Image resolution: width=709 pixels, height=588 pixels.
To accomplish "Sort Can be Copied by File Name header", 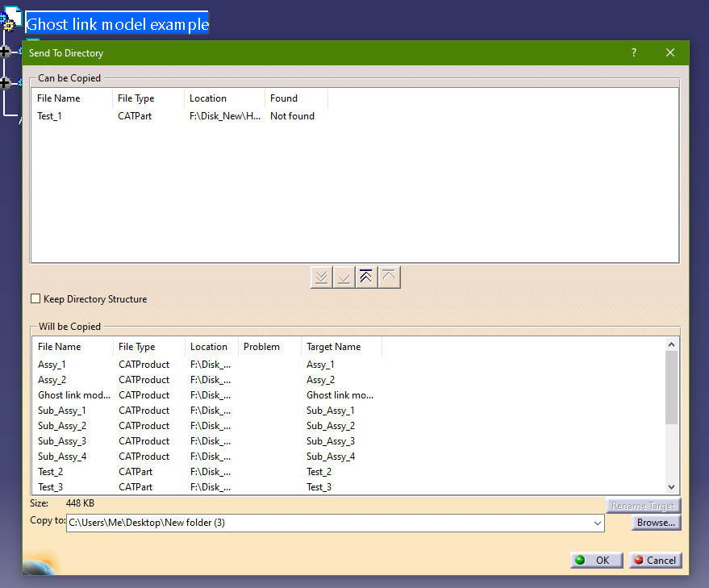I will coord(58,98).
